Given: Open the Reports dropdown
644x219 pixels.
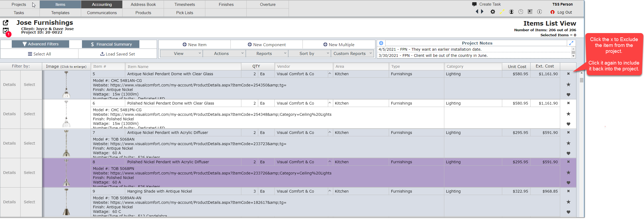Looking at the screenshot, I should pyautogui.click(x=267, y=54).
